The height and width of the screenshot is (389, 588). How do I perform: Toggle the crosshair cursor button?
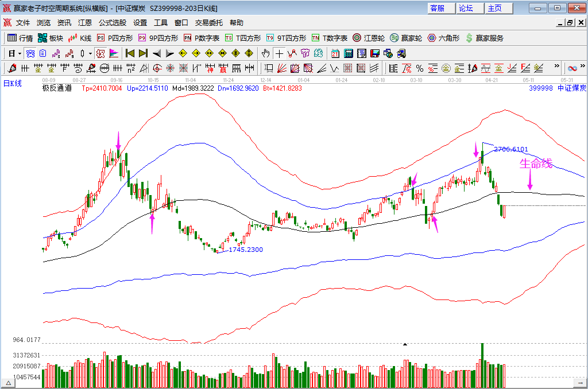coord(279,53)
